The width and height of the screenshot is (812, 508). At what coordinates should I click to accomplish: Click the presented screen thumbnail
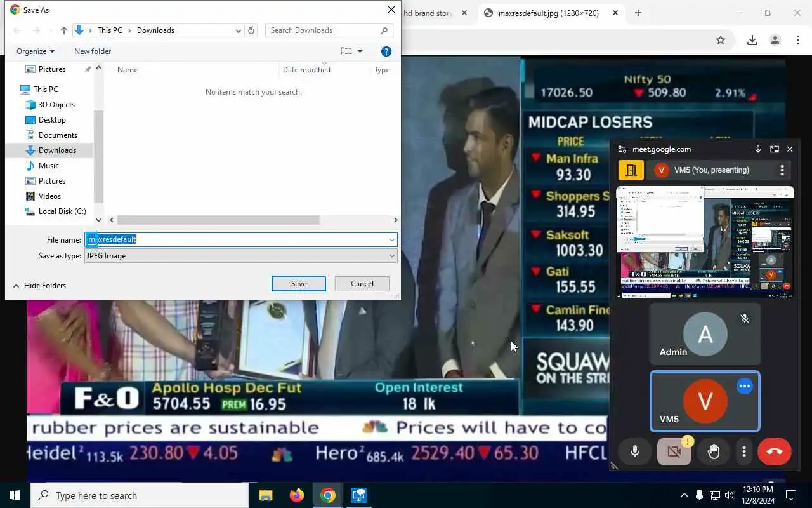[705, 241]
